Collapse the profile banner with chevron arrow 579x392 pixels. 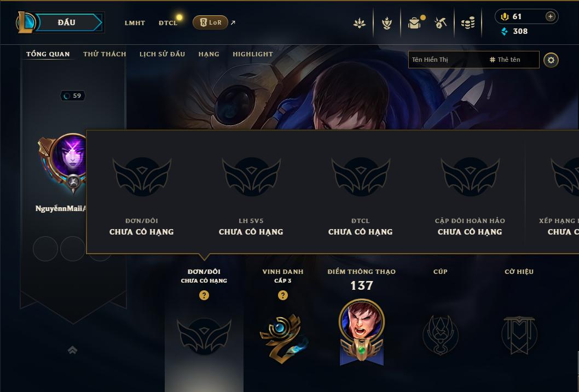pos(72,350)
